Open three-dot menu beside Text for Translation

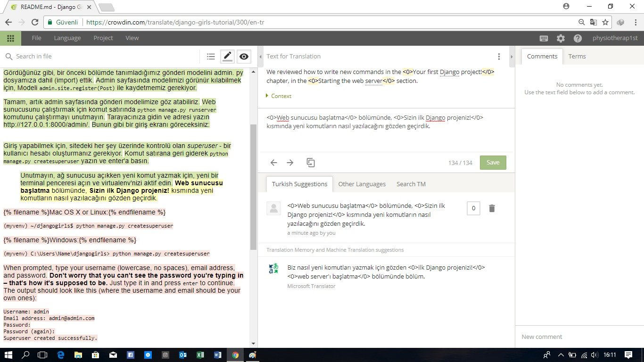499,57
